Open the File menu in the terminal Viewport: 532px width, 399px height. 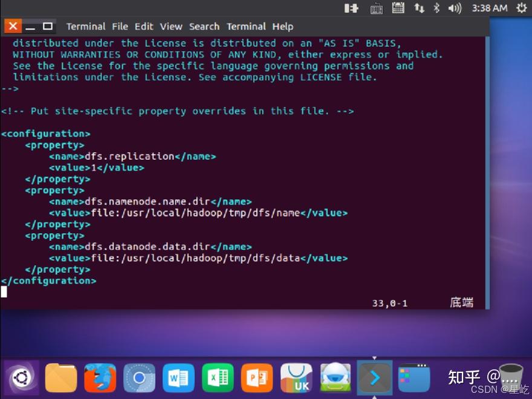point(120,26)
